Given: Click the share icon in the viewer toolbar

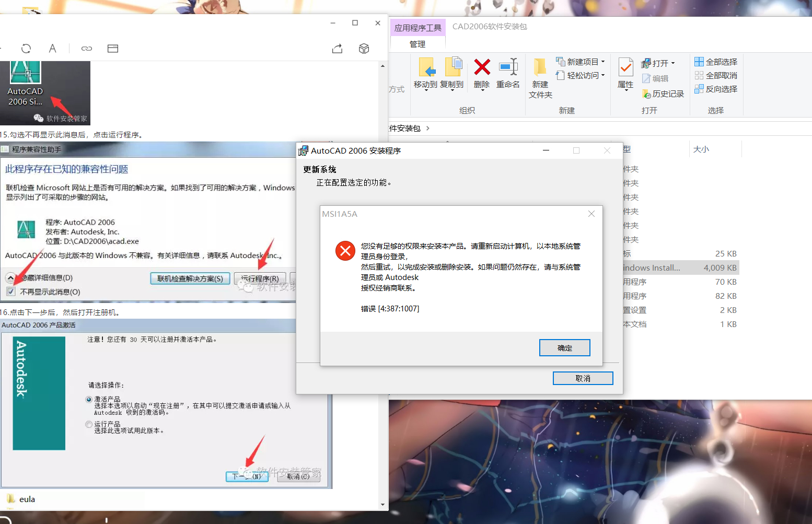Looking at the screenshot, I should (338, 49).
